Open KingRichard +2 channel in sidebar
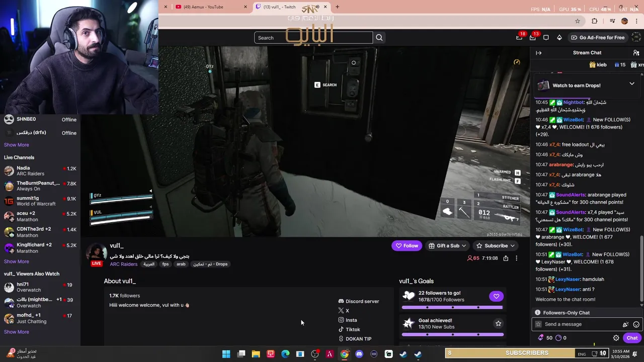Screen dimensions: 644x362 click(x=40, y=248)
